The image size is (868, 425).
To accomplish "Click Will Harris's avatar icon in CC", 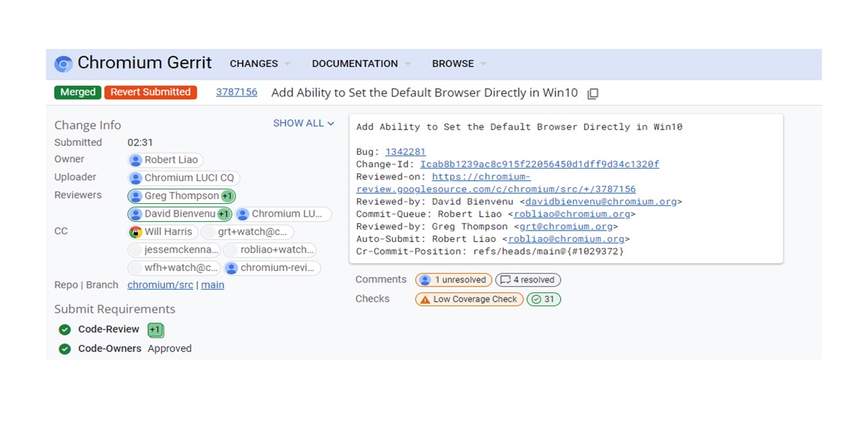I will pyautogui.click(x=135, y=232).
